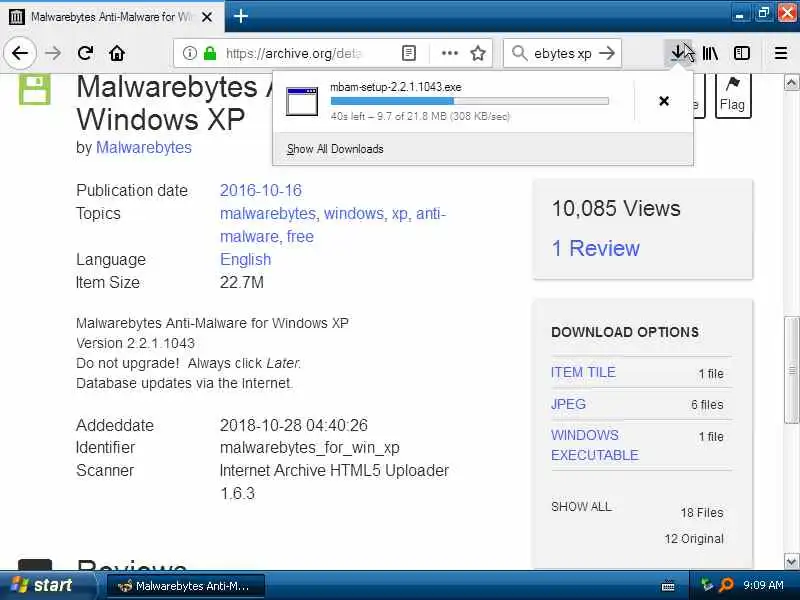800x600 pixels.
Task: Click the download progress bar
Action: tap(469, 102)
